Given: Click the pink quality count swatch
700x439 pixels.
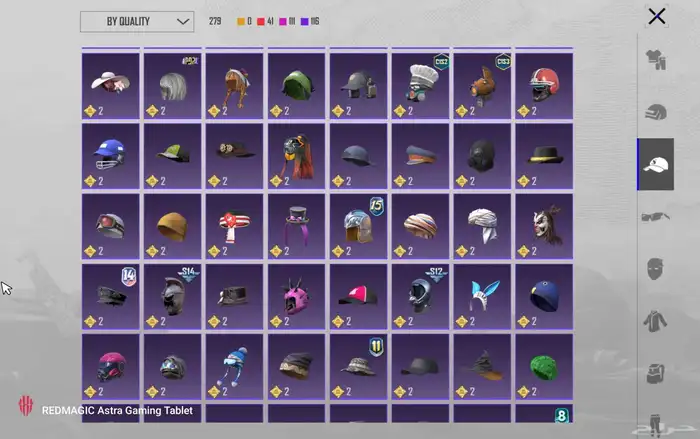Looking at the screenshot, I should [283, 21].
